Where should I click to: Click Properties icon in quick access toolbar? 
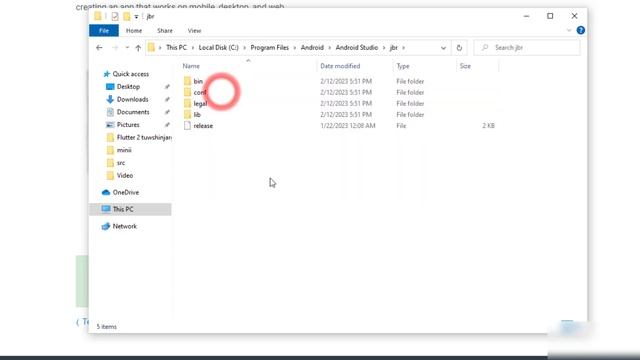pos(115,16)
